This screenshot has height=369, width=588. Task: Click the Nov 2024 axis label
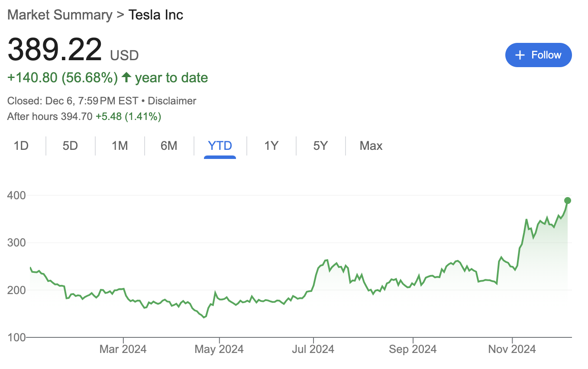[512, 349]
